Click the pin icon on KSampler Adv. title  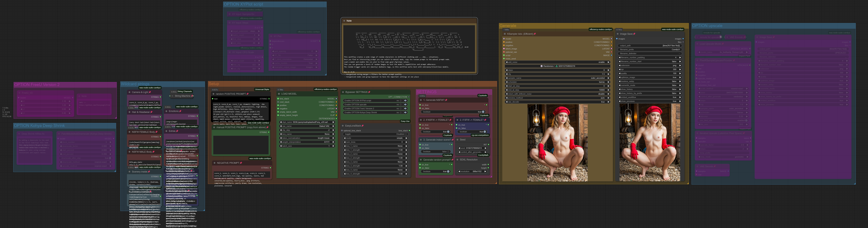pyautogui.click(x=535, y=34)
